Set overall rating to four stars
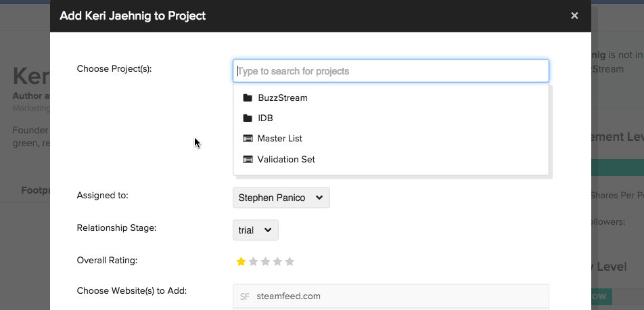This screenshot has width=644, height=310. (x=277, y=261)
